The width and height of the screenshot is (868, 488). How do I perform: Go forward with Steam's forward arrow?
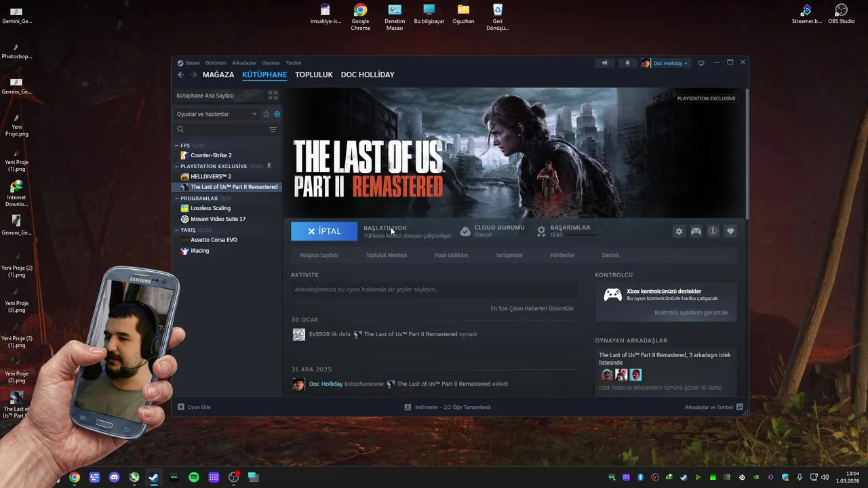coord(193,75)
